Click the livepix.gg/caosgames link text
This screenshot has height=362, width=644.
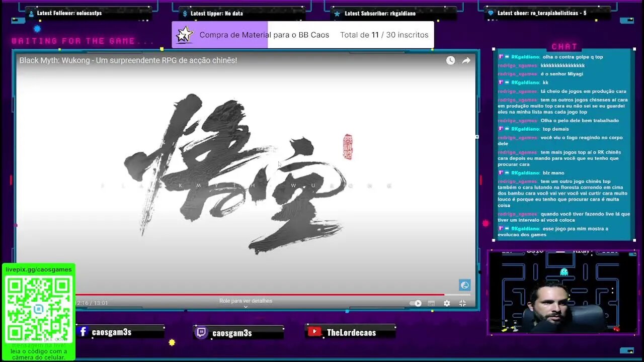39,269
